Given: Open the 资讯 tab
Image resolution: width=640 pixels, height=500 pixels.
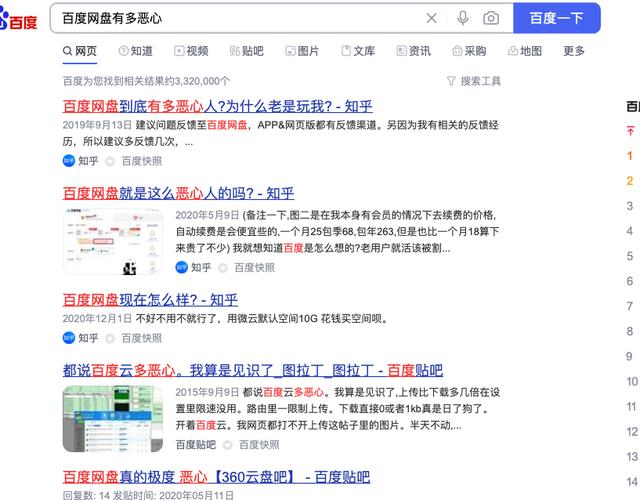Looking at the screenshot, I should click(413, 51).
